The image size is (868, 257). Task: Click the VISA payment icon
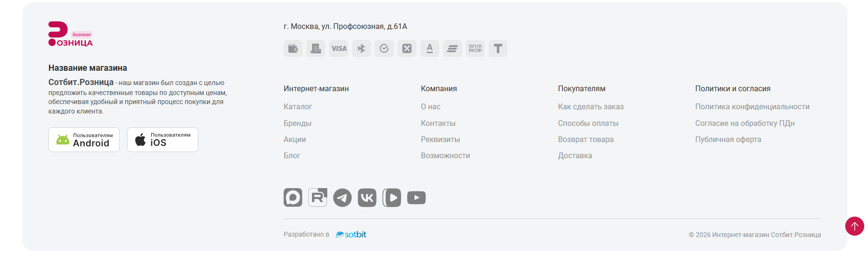[x=339, y=48]
